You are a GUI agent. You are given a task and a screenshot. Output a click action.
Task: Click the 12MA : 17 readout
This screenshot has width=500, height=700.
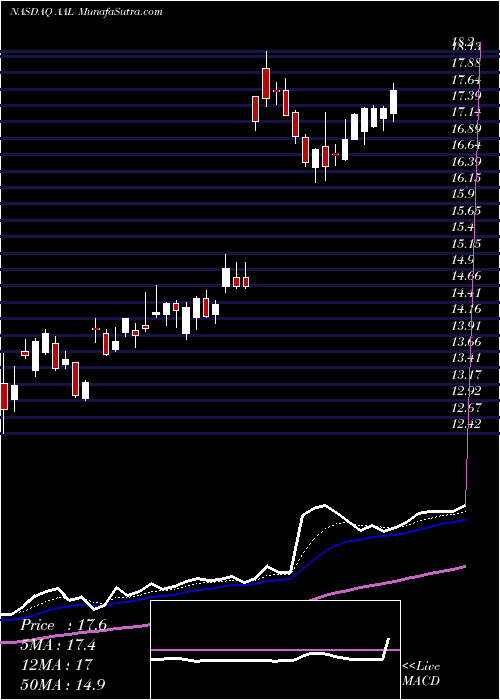56,664
